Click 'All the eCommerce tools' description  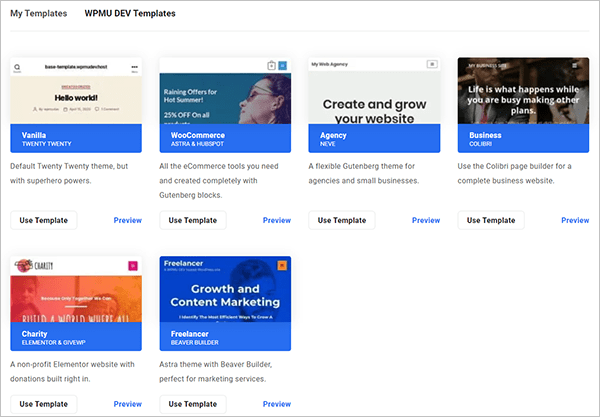[219, 181]
